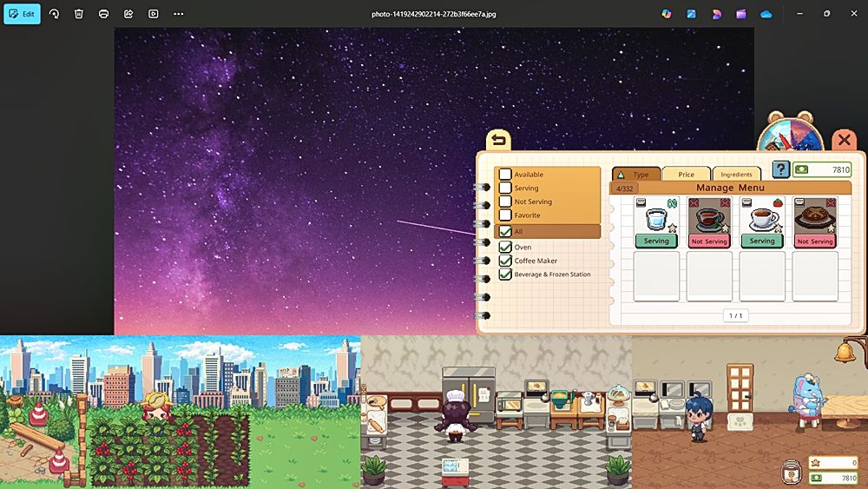This screenshot has height=489, width=868.
Task: Share the photo using the share icon
Action: pos(128,14)
